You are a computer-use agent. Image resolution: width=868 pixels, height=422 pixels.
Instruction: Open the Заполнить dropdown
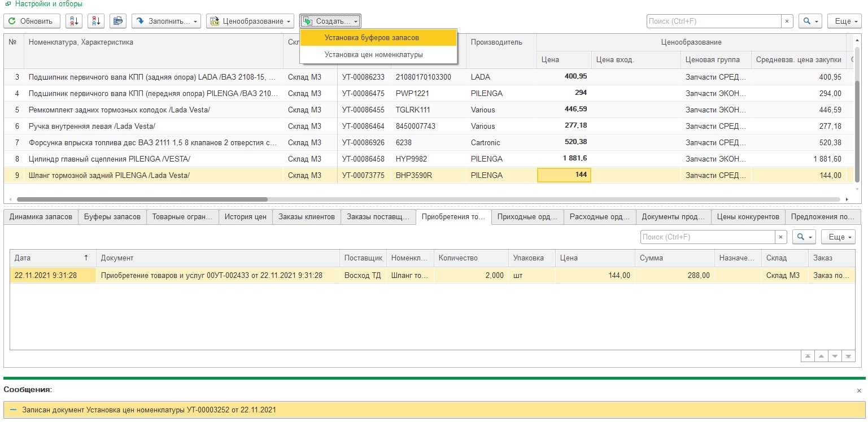[x=167, y=21]
